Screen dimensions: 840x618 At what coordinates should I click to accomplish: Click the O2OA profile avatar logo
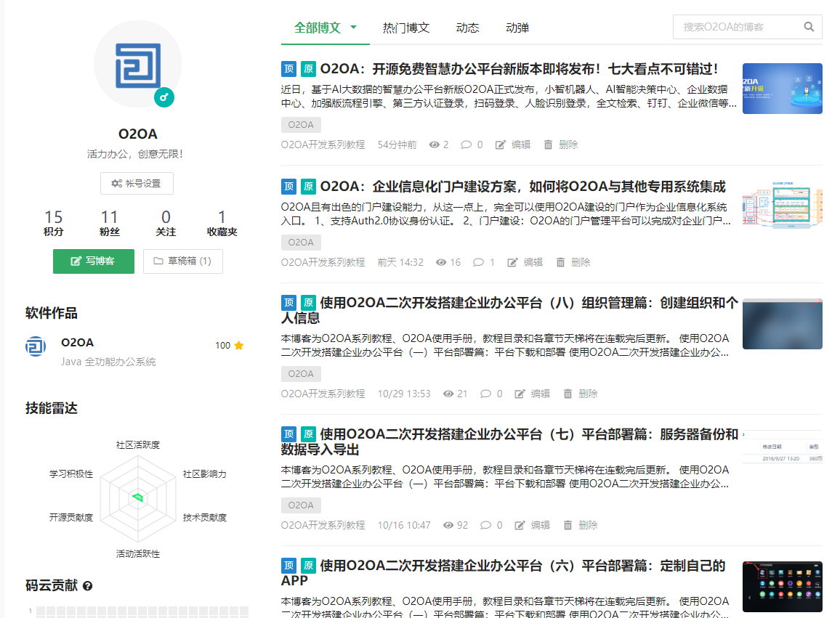138,64
